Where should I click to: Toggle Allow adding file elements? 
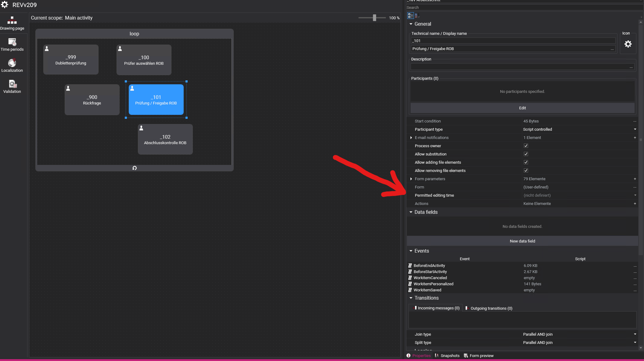click(x=526, y=162)
